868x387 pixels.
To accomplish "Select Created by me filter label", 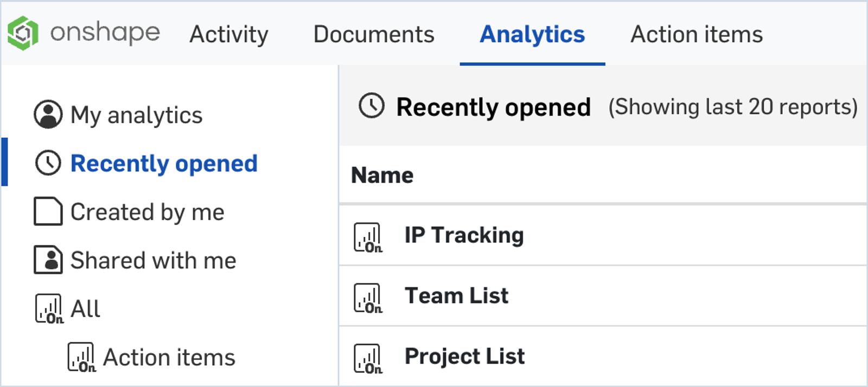I will tap(147, 212).
